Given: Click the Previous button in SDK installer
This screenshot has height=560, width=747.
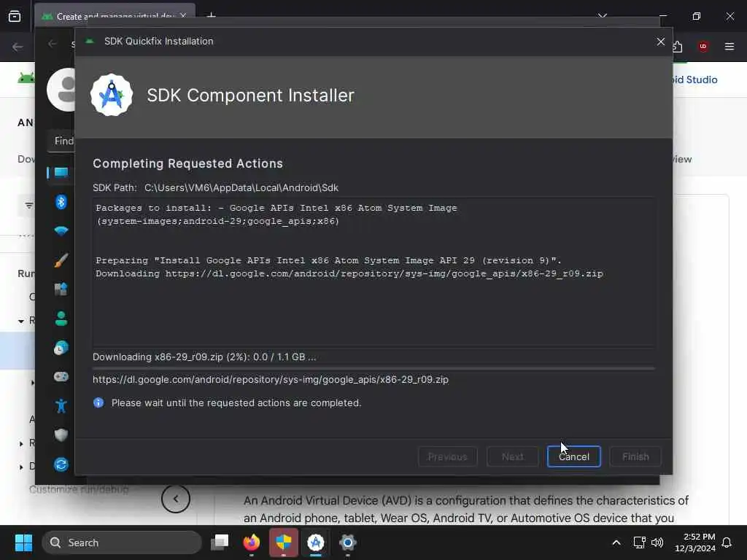Looking at the screenshot, I should [x=447, y=456].
